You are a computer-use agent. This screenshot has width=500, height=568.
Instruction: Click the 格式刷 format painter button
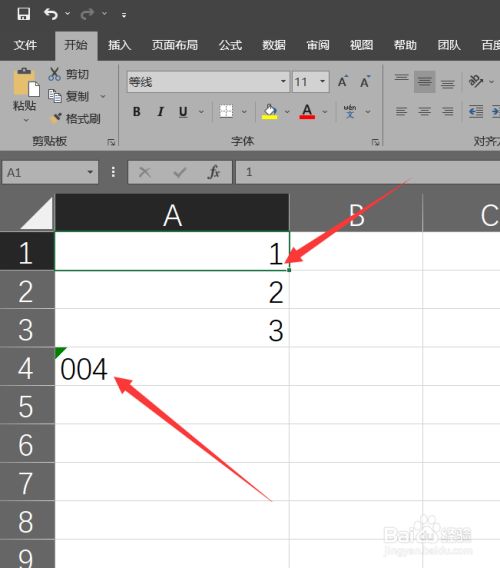point(75,118)
